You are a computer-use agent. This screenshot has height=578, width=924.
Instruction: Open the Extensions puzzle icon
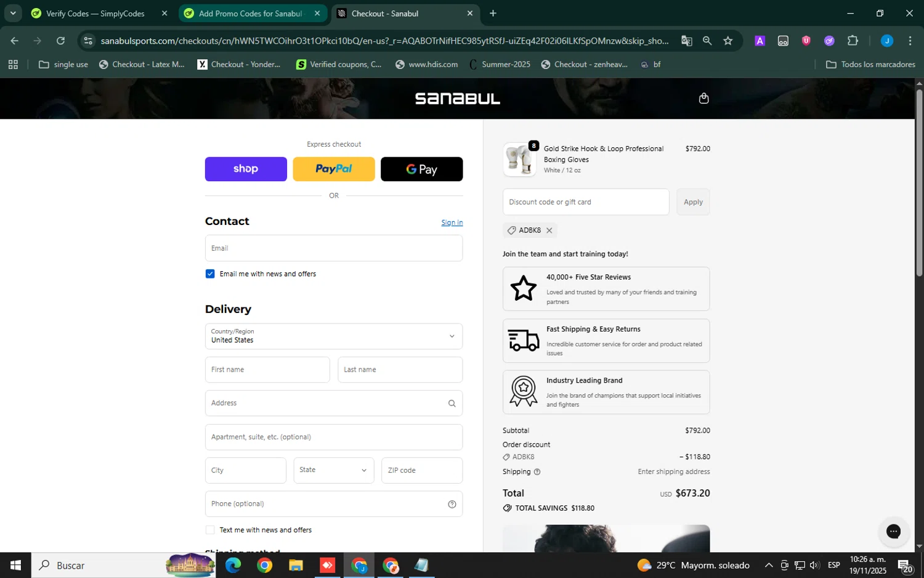pyautogui.click(x=853, y=41)
